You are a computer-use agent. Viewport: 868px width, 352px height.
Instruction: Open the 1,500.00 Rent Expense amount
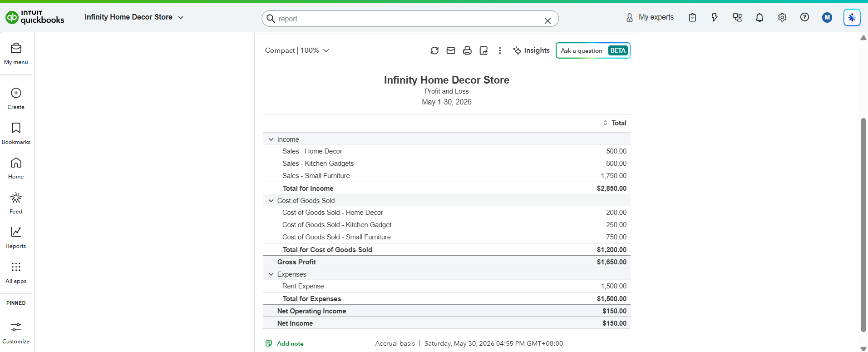614,286
